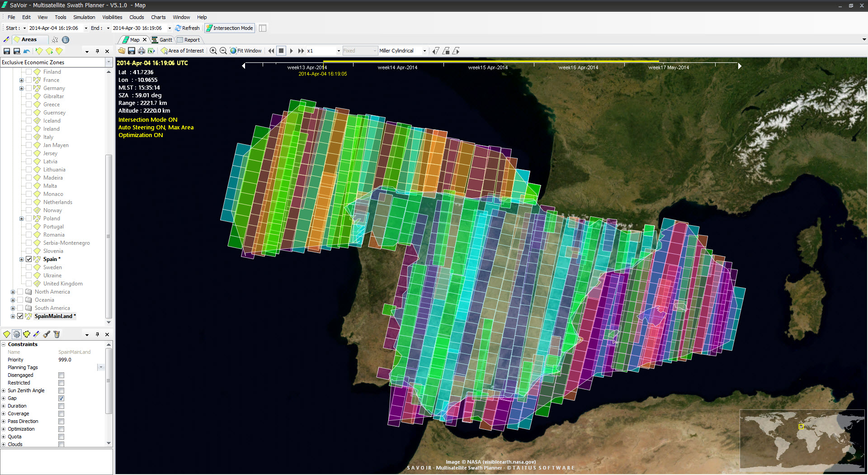Image resolution: width=868 pixels, height=475 pixels.
Task: Click the open folder icon in map toolbar
Action: pyautogui.click(x=122, y=51)
